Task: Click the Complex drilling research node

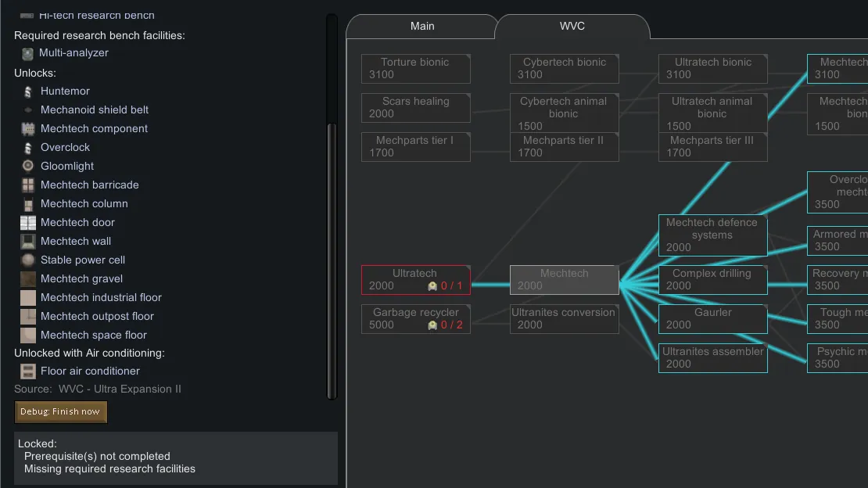Action: (712, 279)
